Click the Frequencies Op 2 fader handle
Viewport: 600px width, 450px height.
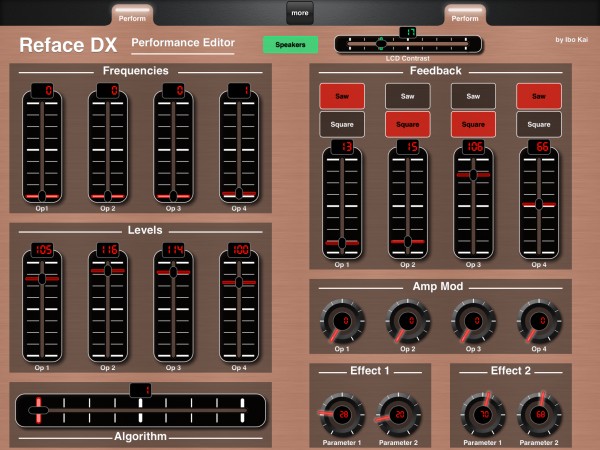[x=108, y=196]
